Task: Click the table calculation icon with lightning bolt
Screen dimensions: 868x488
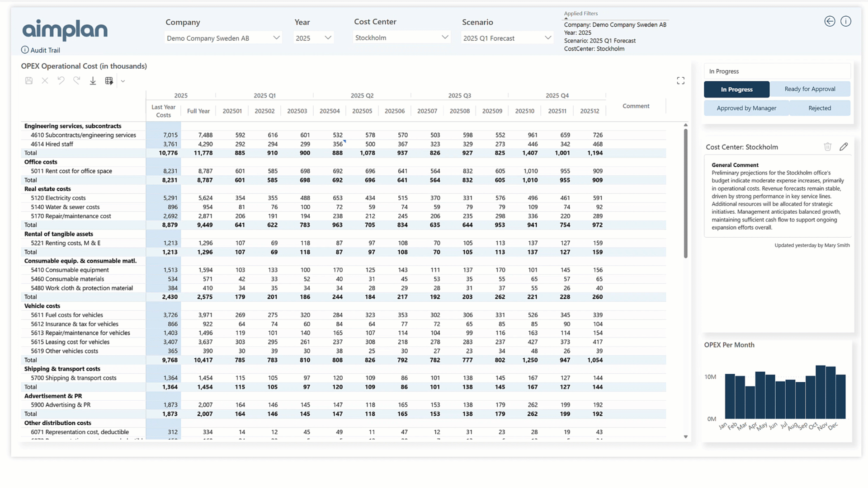Action: 109,80
